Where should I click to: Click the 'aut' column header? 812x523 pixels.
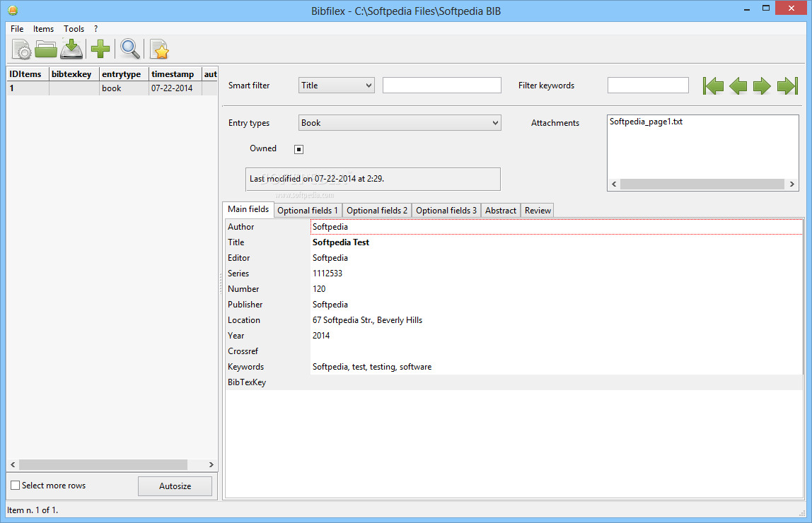[210, 74]
